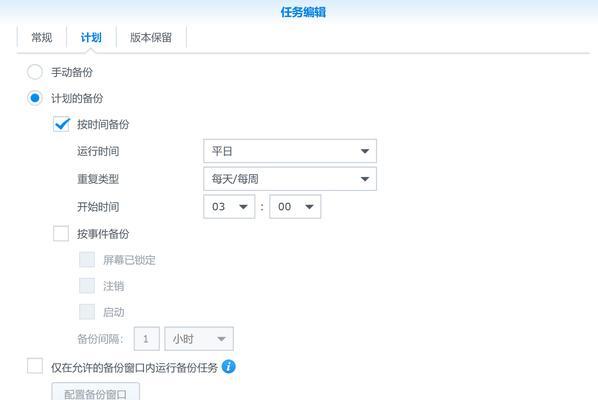Click the 开始时间 label
598x400 pixels.
(98, 207)
